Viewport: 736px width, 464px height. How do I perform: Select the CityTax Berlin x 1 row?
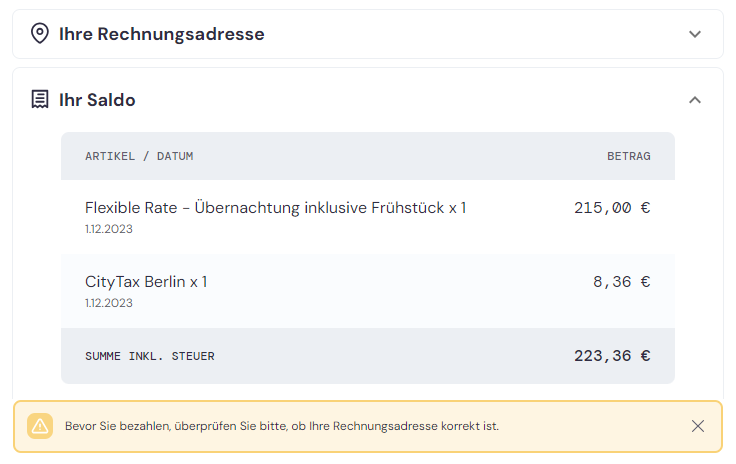click(x=368, y=291)
